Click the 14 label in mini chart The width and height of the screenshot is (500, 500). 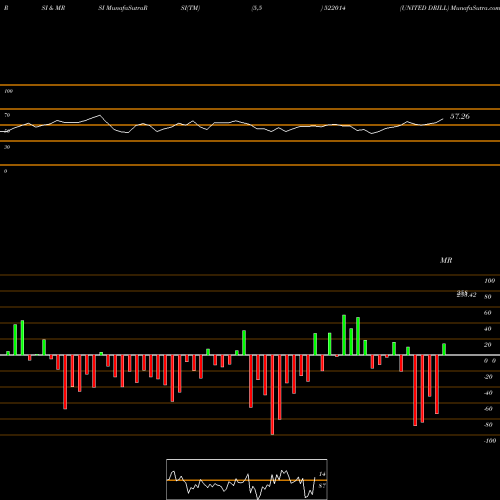pos(322,474)
